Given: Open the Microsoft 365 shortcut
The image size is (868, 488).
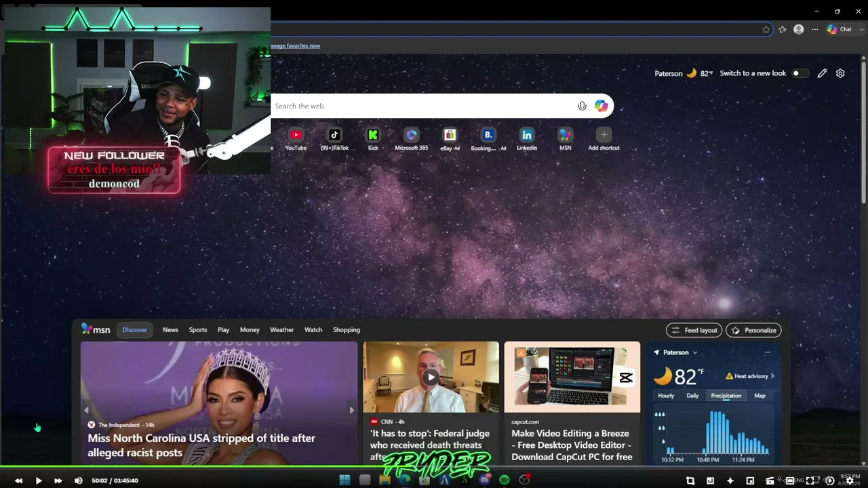Looking at the screenshot, I should [412, 138].
